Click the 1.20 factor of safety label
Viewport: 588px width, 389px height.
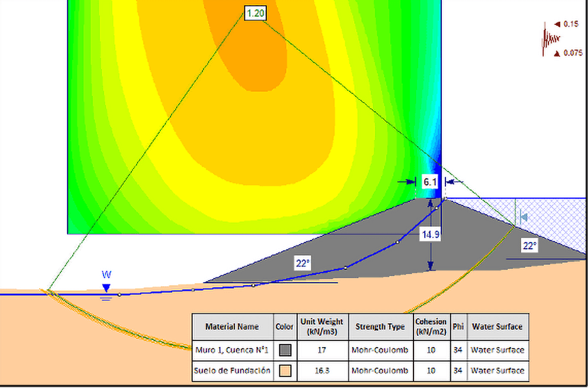(x=255, y=13)
